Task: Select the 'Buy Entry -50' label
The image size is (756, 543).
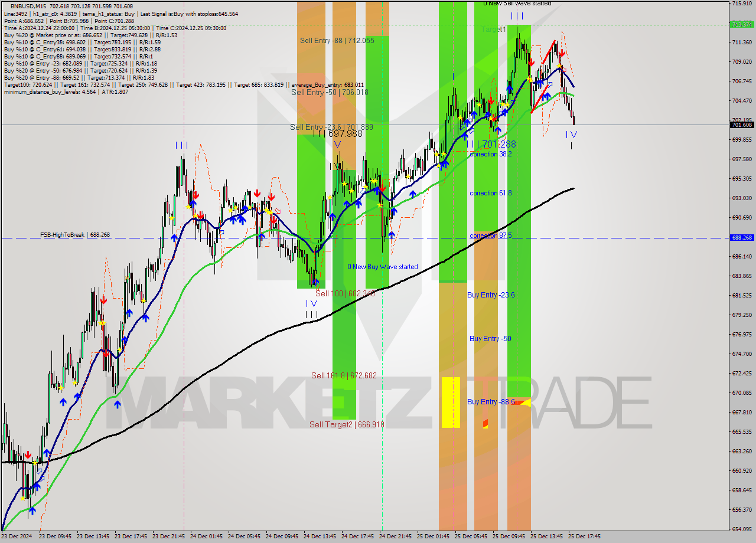Action: (x=490, y=339)
